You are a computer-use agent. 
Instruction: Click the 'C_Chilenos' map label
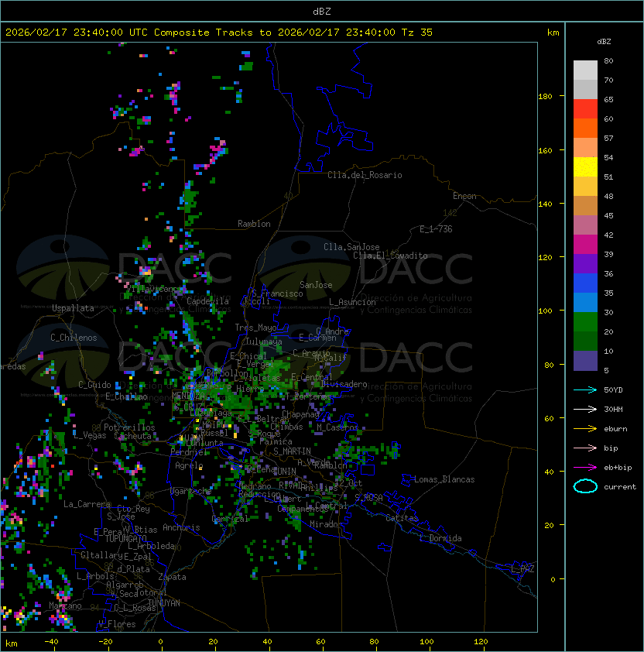[74, 338]
